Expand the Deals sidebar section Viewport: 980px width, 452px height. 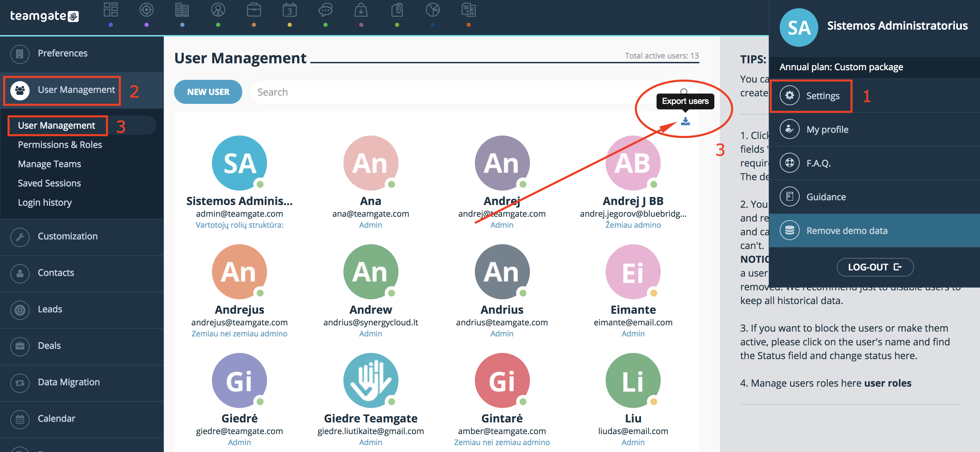pos(82,346)
